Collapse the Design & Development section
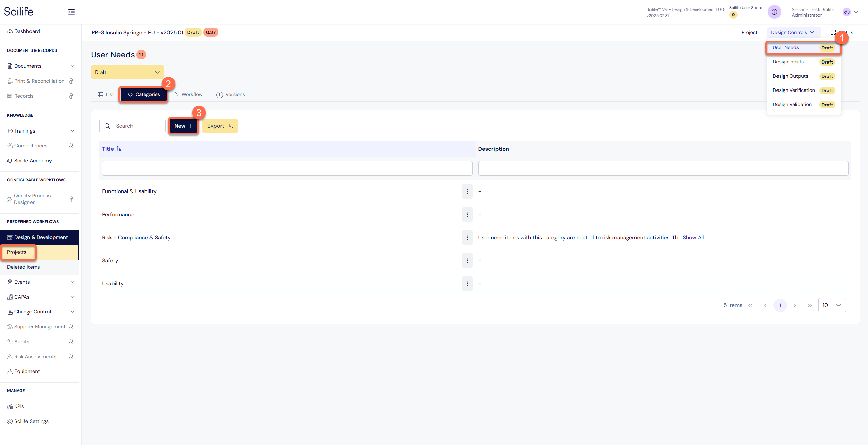868x445 pixels. 40,237
